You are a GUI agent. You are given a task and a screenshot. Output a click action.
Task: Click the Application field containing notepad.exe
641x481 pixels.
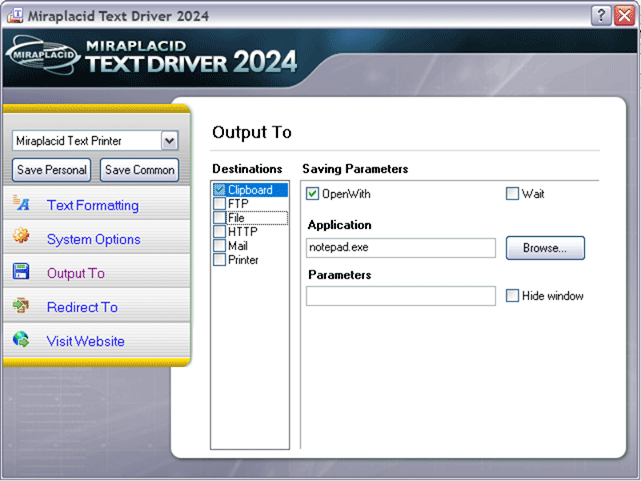pyautogui.click(x=401, y=248)
